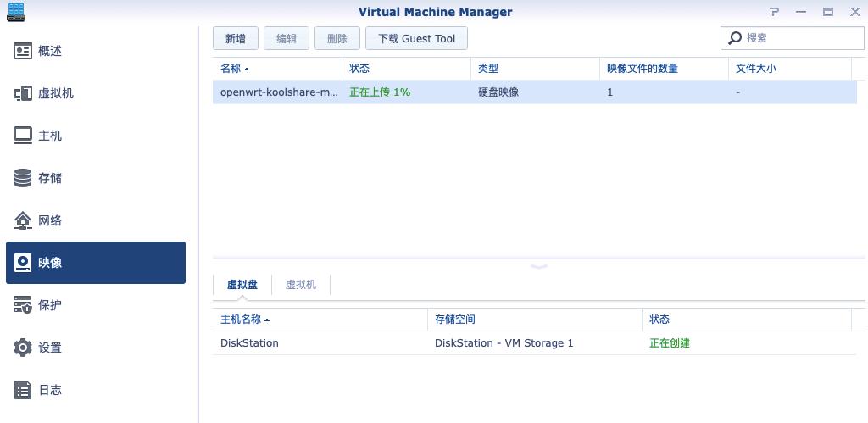Open the 概述 overview icon in sidebar
Viewport: 868px width, 423px height.
24,51
